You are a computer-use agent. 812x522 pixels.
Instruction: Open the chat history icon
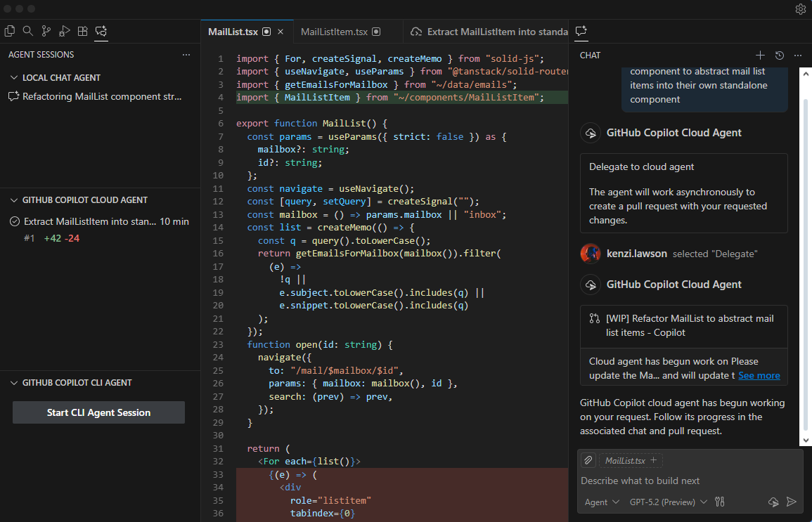point(779,55)
